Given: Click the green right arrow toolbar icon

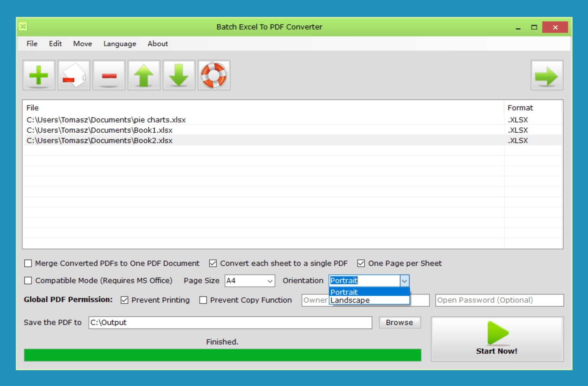Looking at the screenshot, I should click(547, 75).
